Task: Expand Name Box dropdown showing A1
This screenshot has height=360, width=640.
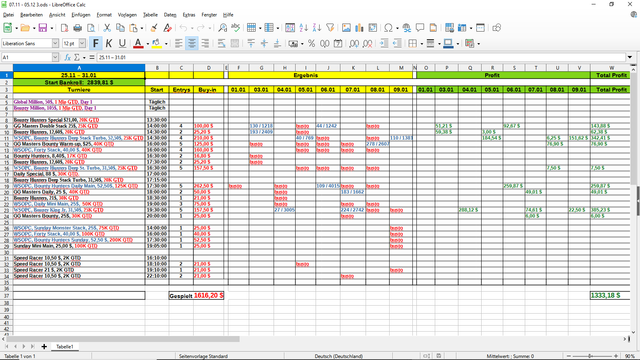Action: (55, 58)
